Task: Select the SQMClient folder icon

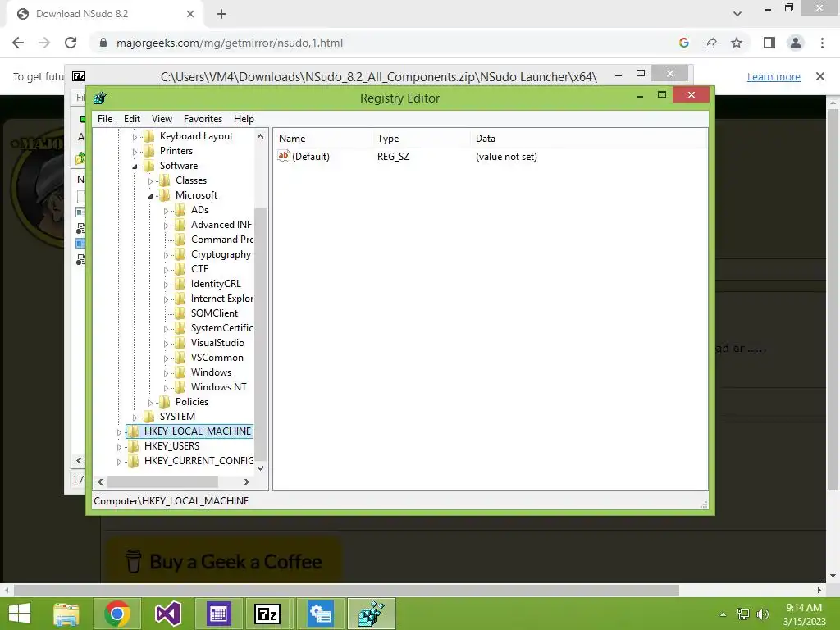Action: tap(180, 313)
